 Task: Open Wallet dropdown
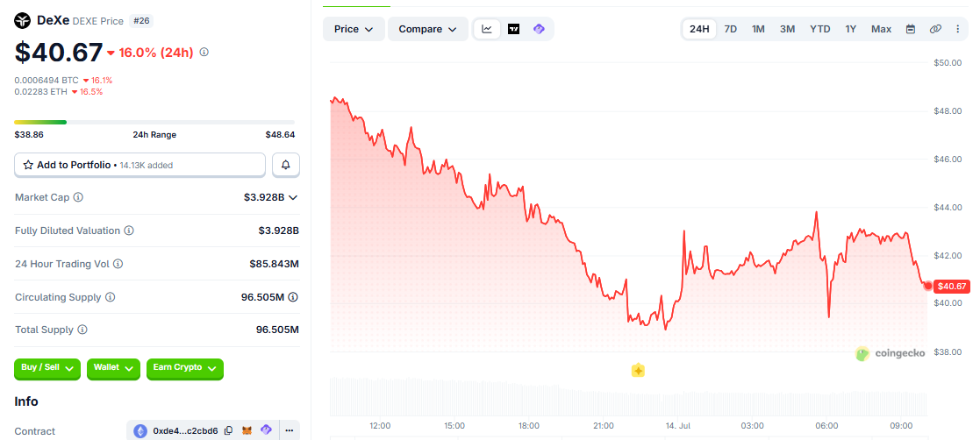tap(114, 368)
